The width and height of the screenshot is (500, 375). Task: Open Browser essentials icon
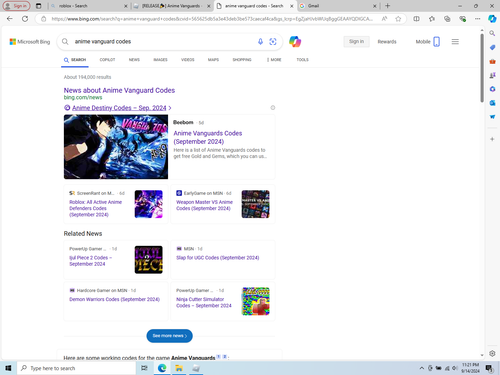coord(462,19)
